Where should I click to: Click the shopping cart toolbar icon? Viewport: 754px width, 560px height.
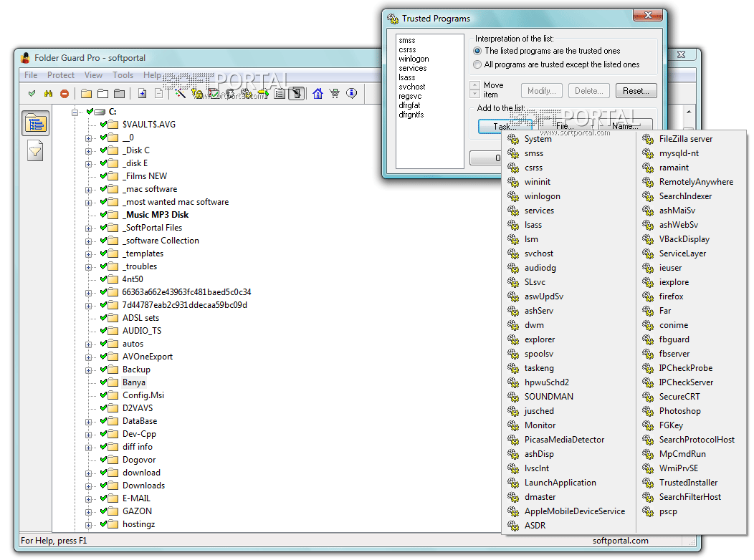(x=335, y=94)
